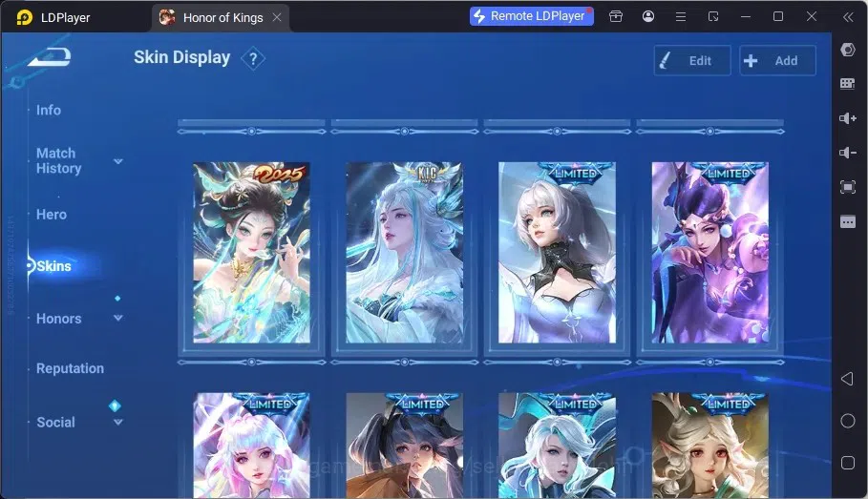Image resolution: width=868 pixels, height=499 pixels.
Task: Open the Info section
Action: point(49,110)
